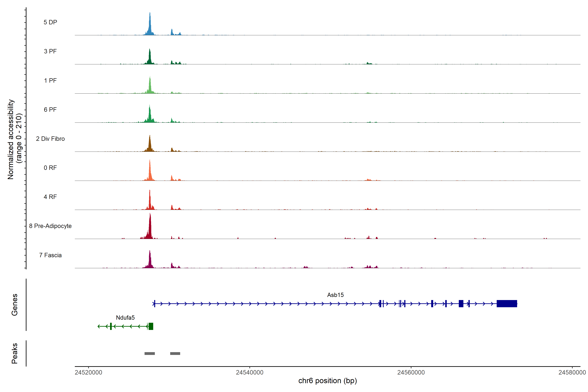Click the 24560000 axis tick label

click(411, 373)
